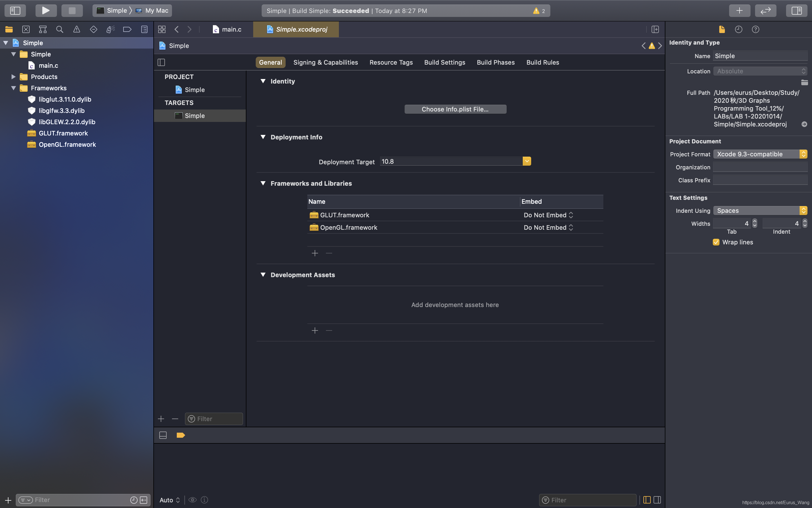812x508 pixels.
Task: Jump to the issue with the jump bar warning icon
Action: click(652, 46)
